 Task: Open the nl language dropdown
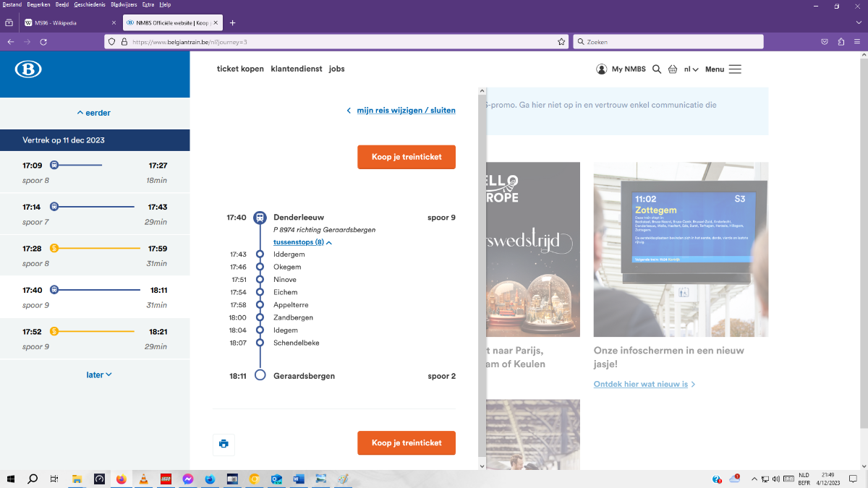(691, 69)
